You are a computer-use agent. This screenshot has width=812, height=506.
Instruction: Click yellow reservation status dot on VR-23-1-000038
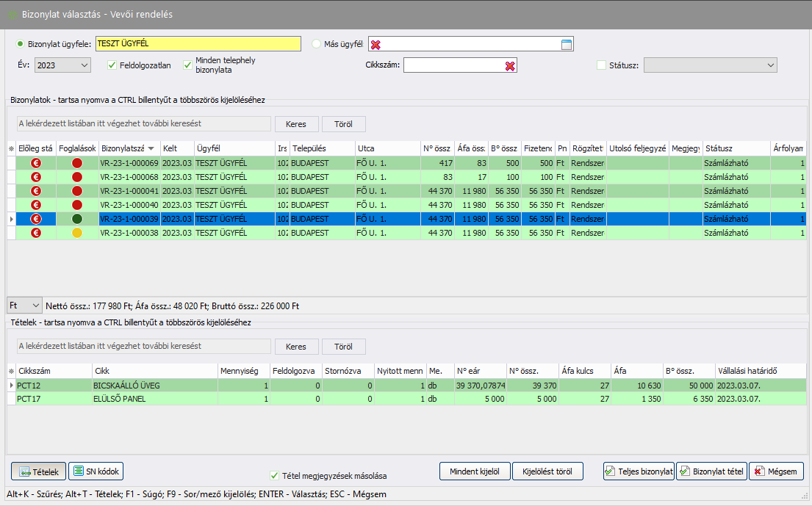(x=77, y=233)
